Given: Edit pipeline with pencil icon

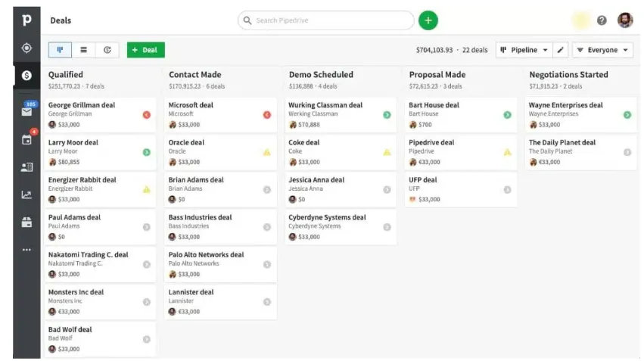Looking at the screenshot, I should click(560, 50).
